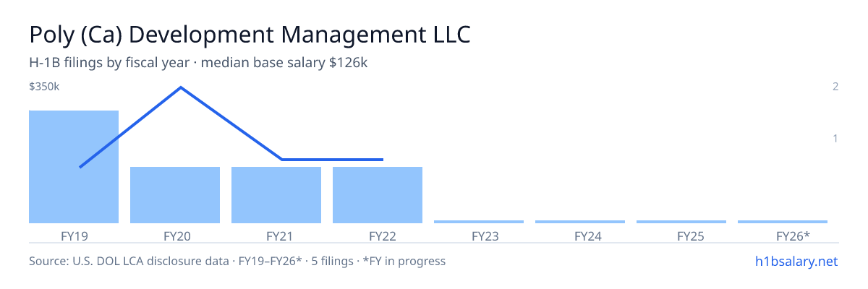Image resolution: width=868 pixels, height=289 pixels.
Task: Click the FY20 filings bar
Action: [175, 195]
